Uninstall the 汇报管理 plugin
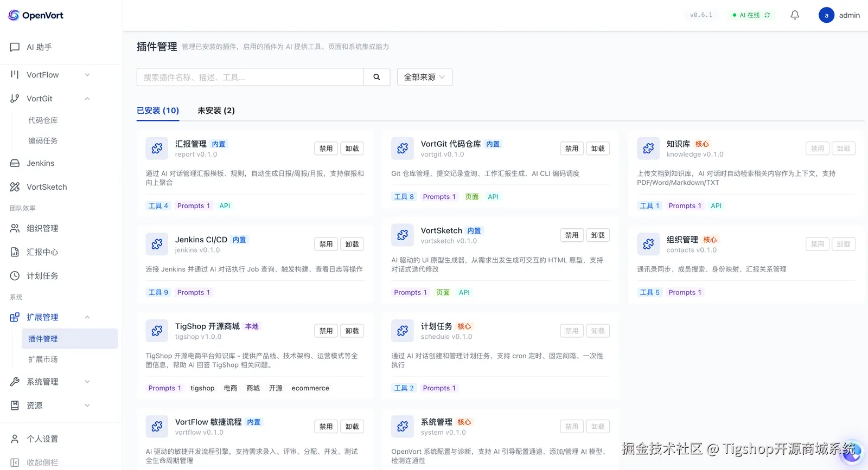Viewport: 868px width, 470px height. (352, 149)
